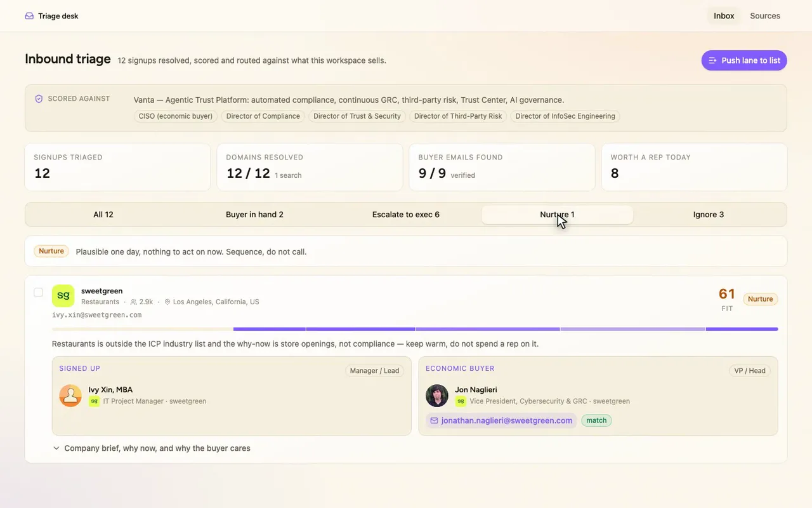This screenshot has width=812, height=508.
Task: Select the sweetgreen signup checkbox
Action: (39, 292)
